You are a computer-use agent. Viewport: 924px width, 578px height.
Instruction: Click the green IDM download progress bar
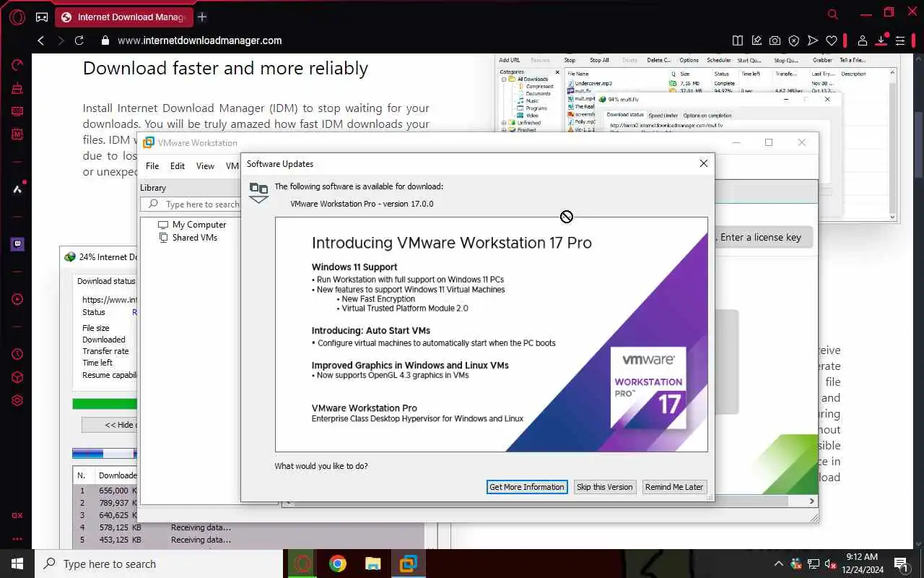click(105, 404)
